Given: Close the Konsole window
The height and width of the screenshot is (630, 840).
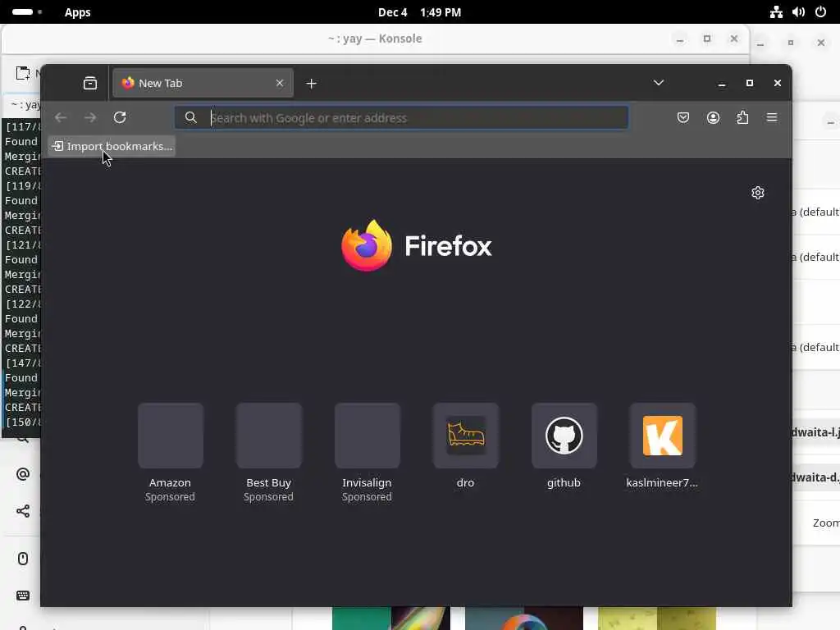Looking at the screenshot, I should (x=734, y=39).
